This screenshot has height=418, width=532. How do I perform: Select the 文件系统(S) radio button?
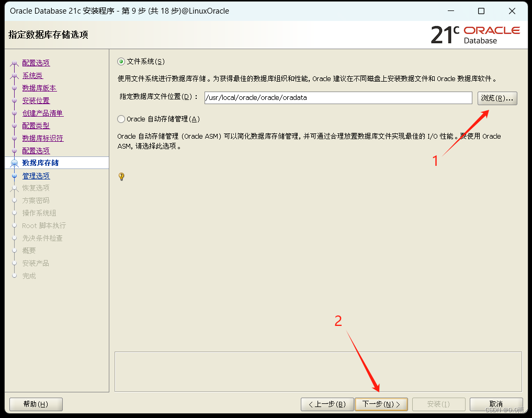(121, 61)
